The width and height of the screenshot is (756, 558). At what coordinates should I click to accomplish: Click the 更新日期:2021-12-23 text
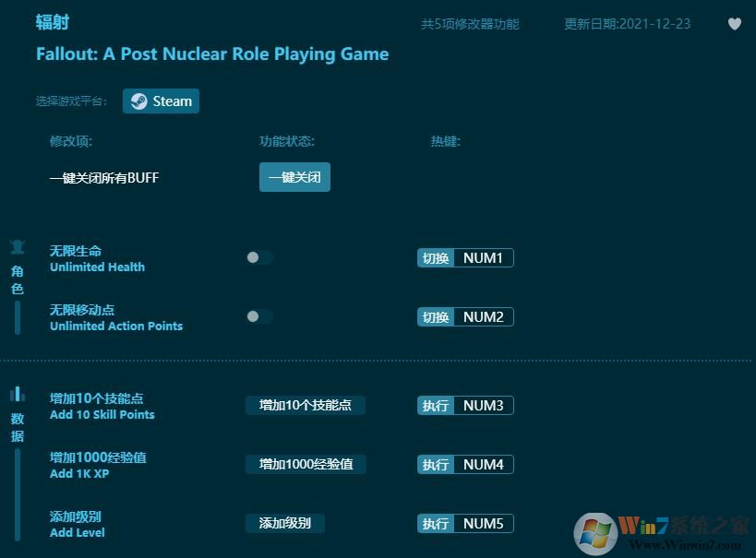coord(628,24)
